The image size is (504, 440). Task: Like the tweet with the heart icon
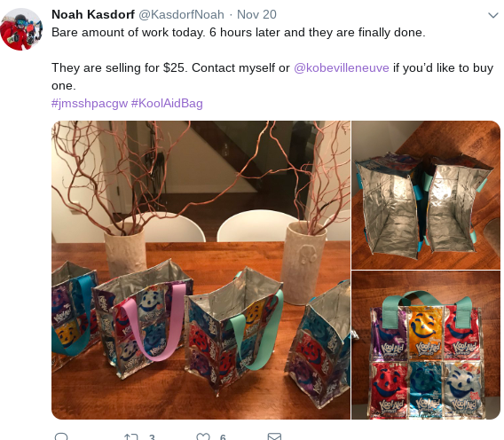pyautogui.click(x=203, y=436)
